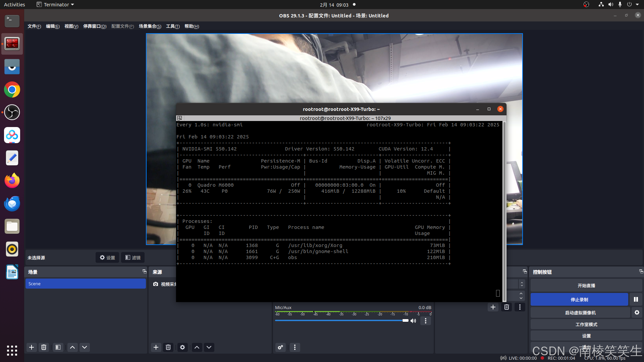Add a scene transition with plus icon
Image resolution: width=644 pixels, height=362 pixels.
pyautogui.click(x=493, y=307)
